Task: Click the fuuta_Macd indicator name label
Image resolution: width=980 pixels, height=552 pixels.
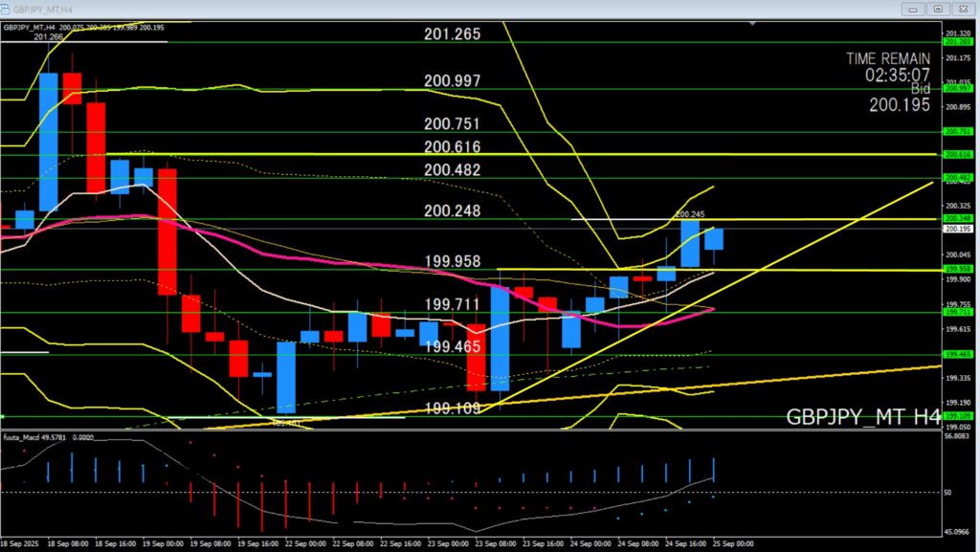Action: (24, 436)
